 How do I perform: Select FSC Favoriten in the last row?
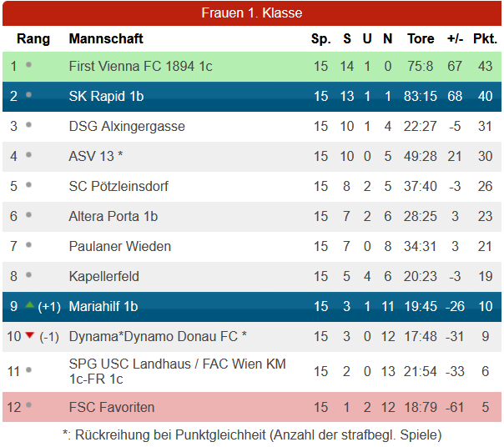(x=112, y=407)
